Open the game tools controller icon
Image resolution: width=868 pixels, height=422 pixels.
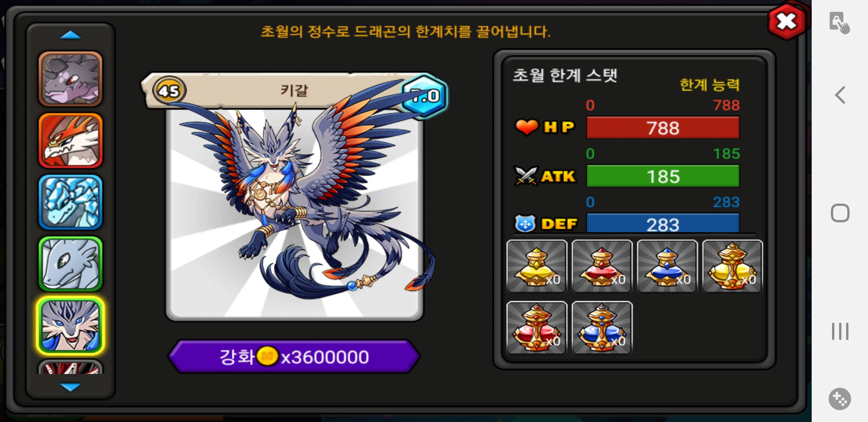[x=840, y=399]
